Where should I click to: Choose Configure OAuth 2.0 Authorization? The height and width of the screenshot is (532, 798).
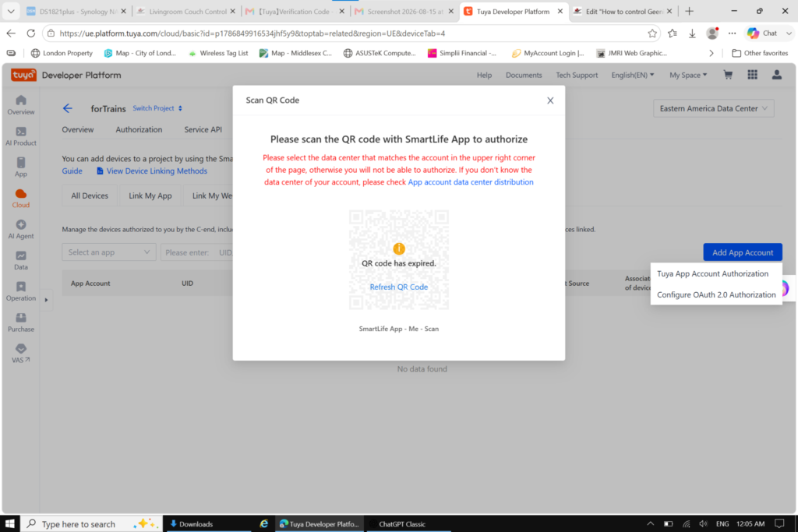point(716,294)
